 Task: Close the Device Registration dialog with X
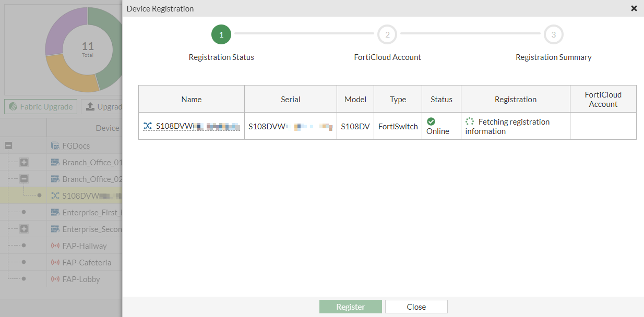634,8
